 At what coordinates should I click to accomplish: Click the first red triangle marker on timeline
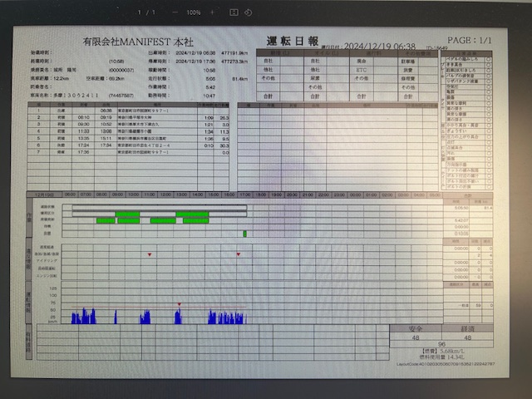[150, 255]
